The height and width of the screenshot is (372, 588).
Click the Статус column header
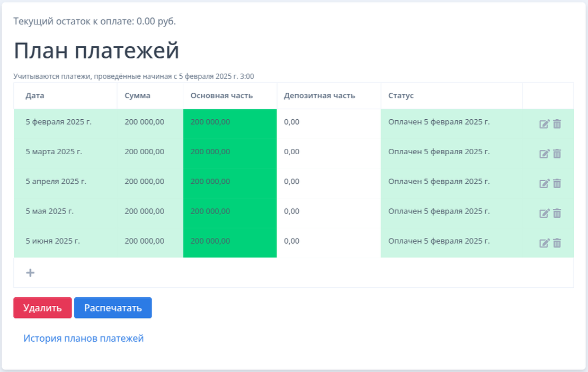(x=400, y=96)
